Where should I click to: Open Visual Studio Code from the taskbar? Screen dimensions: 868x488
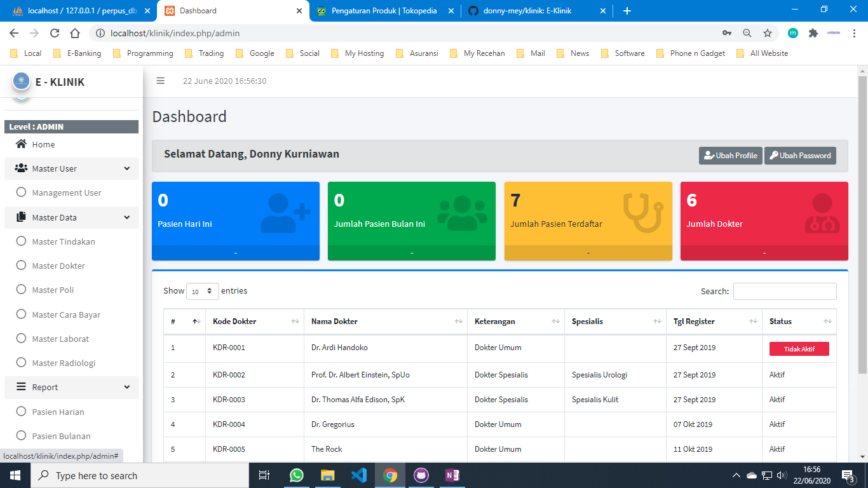pyautogui.click(x=358, y=475)
